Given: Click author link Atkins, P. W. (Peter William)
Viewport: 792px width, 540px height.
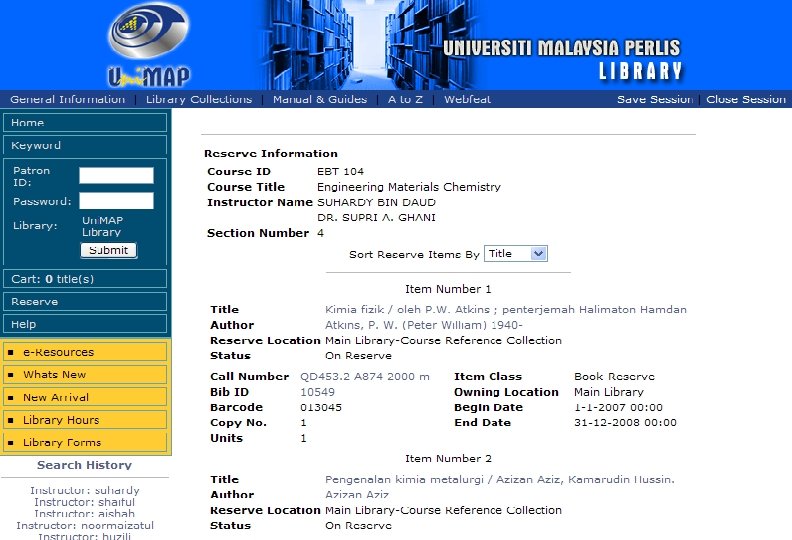Looking at the screenshot, I should click(x=423, y=325).
